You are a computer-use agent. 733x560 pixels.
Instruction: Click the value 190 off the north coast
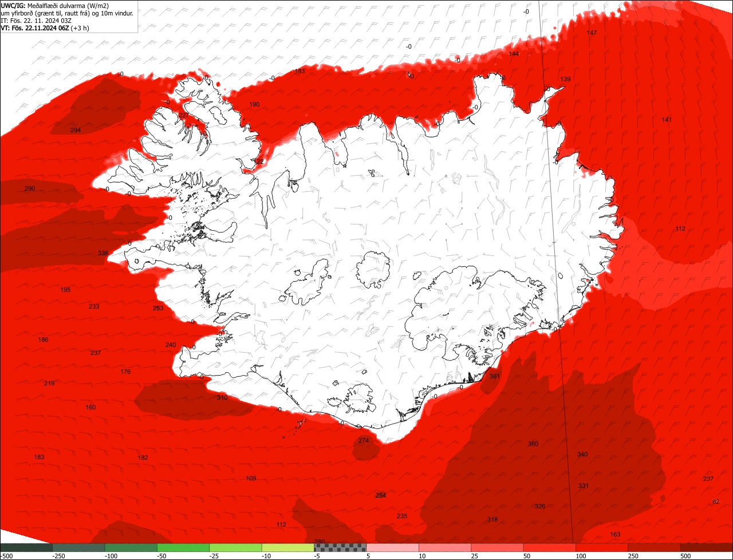[254, 104]
